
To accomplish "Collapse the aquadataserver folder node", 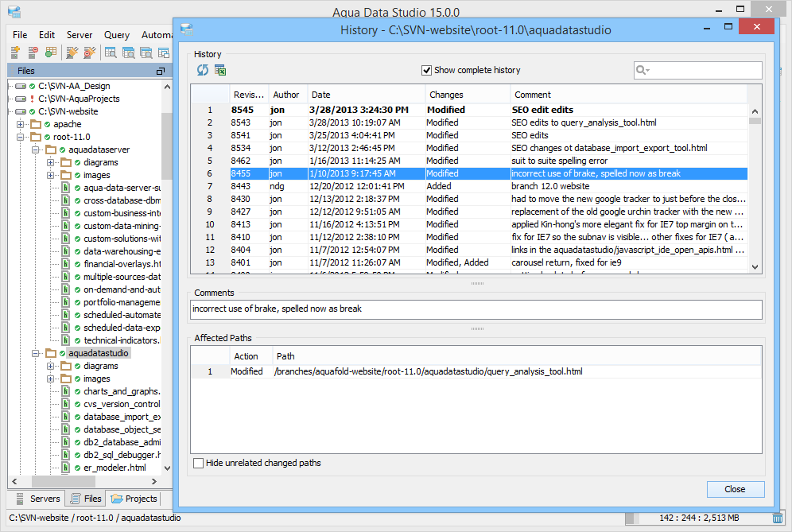I will [35, 150].
